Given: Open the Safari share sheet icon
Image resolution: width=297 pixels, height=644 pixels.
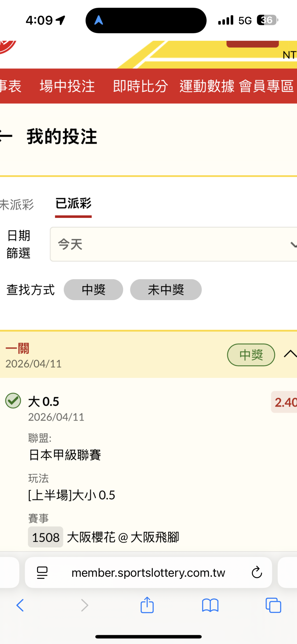Looking at the screenshot, I should pyautogui.click(x=147, y=605).
